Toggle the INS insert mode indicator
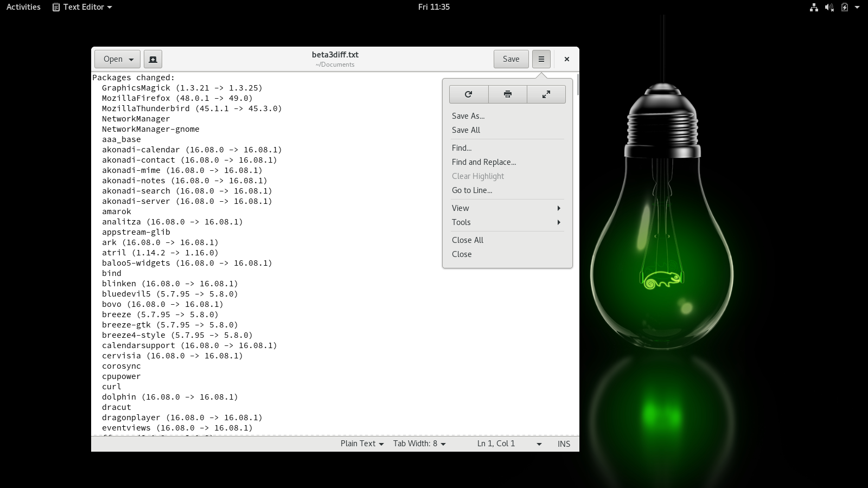Image resolution: width=868 pixels, height=488 pixels. [564, 444]
